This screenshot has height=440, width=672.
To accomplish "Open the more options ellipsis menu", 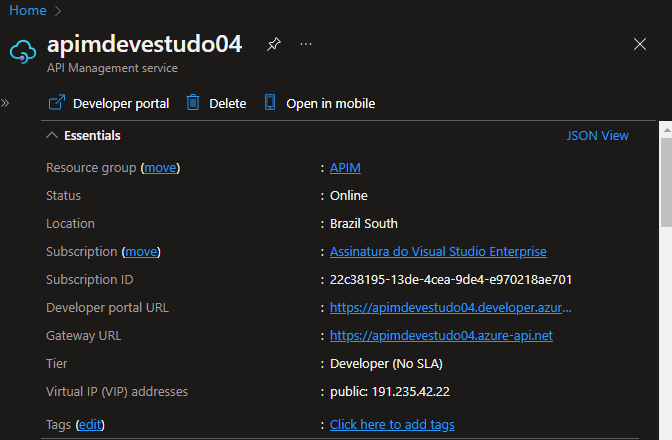I will pyautogui.click(x=306, y=44).
